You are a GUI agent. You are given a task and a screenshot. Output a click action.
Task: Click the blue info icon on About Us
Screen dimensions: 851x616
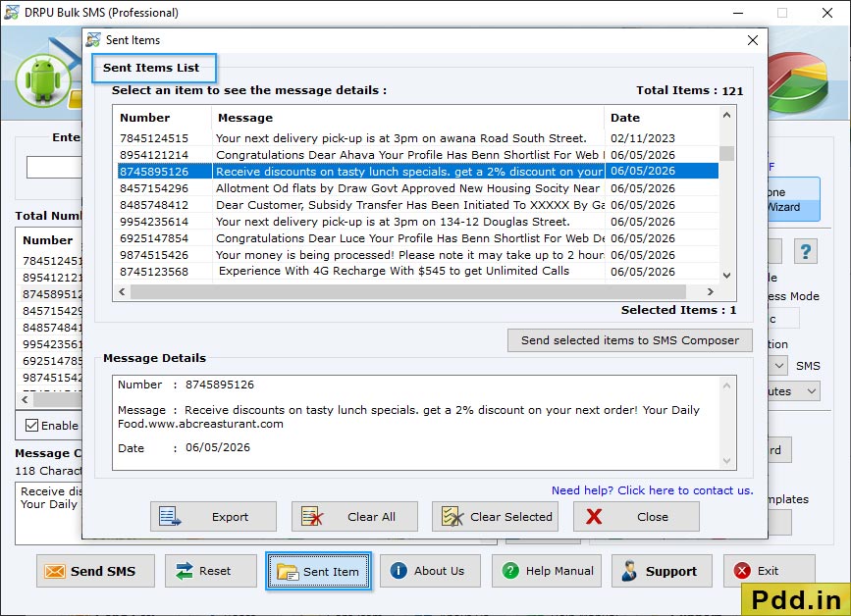(x=399, y=571)
